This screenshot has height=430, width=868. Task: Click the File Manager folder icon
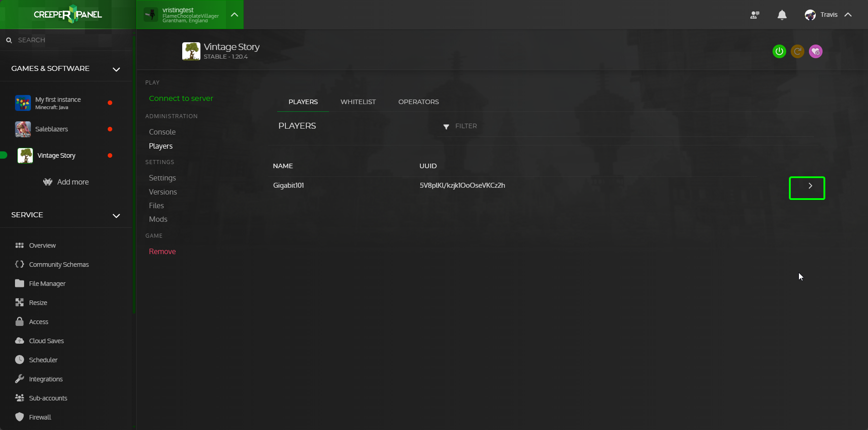point(20,283)
